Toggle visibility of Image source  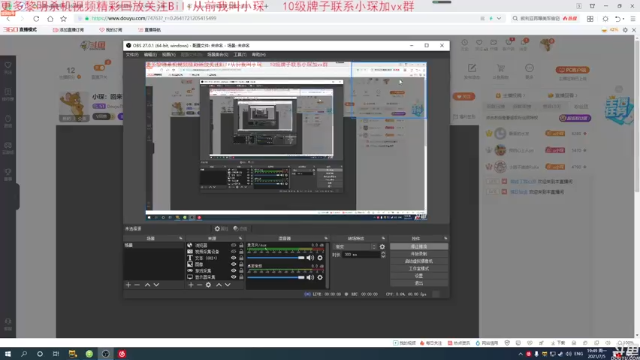point(233,264)
